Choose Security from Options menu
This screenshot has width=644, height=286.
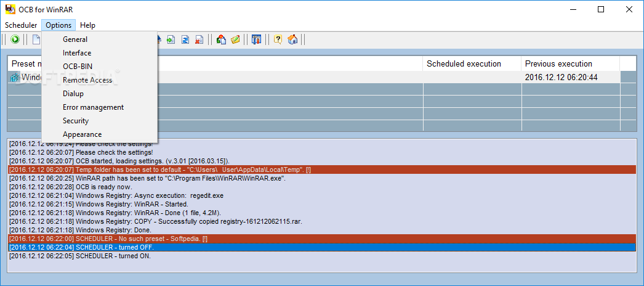tap(100, 121)
